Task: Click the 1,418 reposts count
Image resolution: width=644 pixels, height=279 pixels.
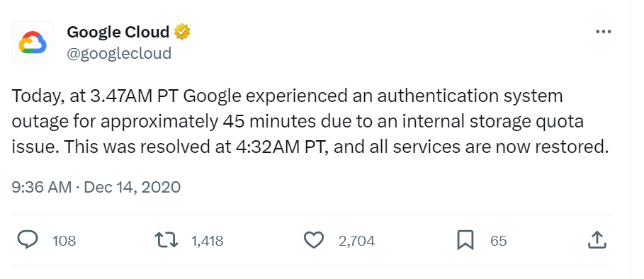Action: [x=208, y=241]
